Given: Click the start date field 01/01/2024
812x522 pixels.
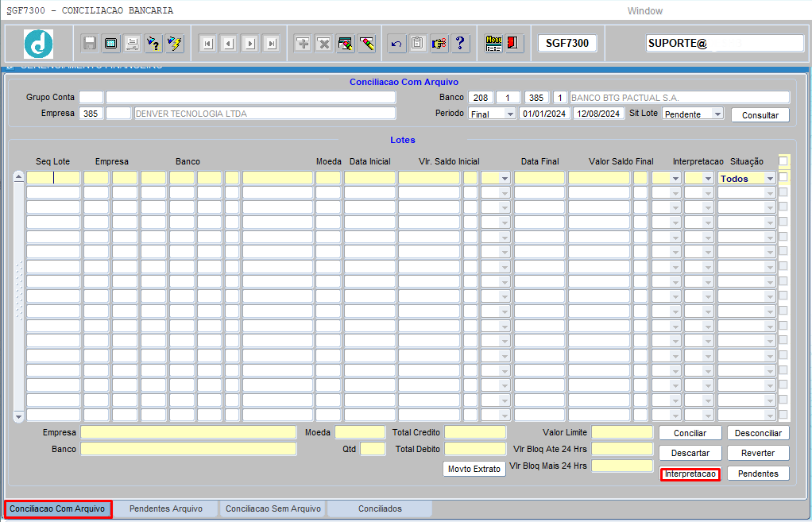Looking at the screenshot, I should 544,114.
